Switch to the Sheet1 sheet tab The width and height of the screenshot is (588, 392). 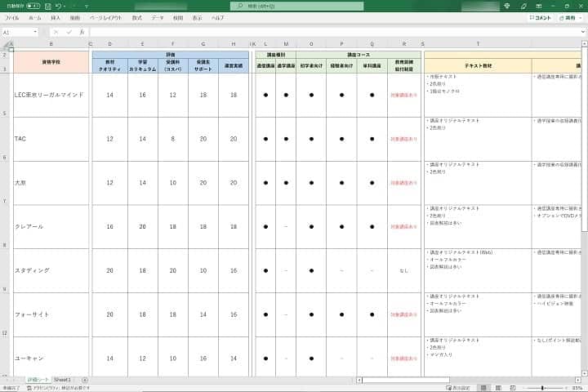pyautogui.click(x=62, y=380)
